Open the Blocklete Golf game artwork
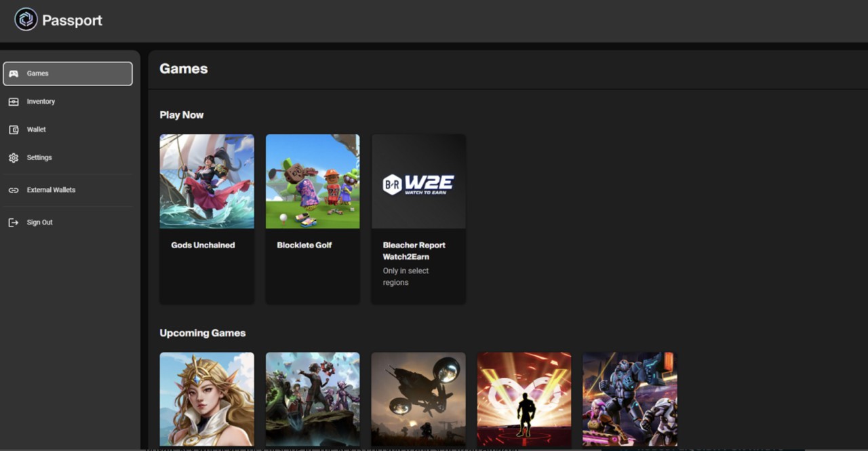The height and width of the screenshot is (451, 868). pyautogui.click(x=313, y=181)
